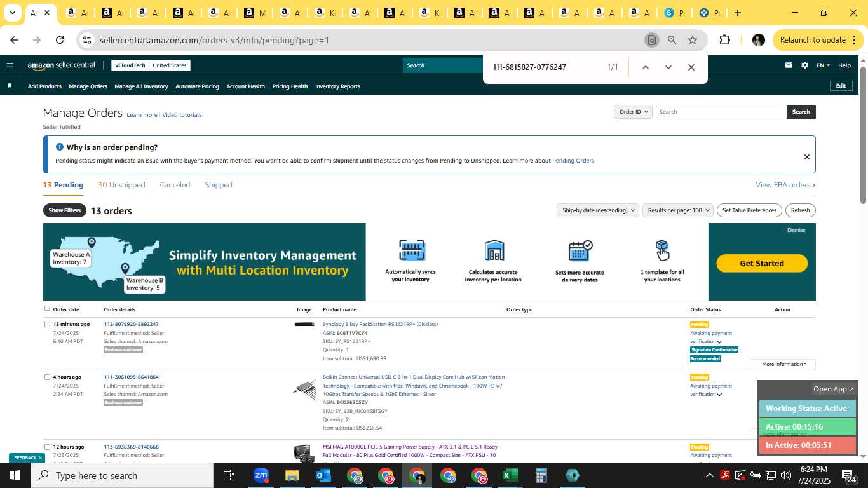Close the find-in-page bar
Image resolution: width=868 pixels, height=488 pixels.
(x=691, y=67)
